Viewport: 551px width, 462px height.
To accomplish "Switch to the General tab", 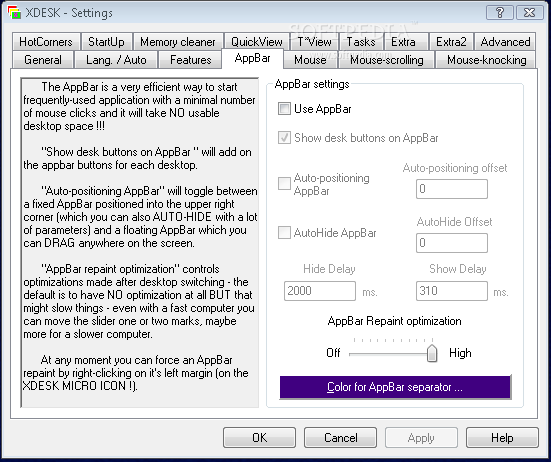I will (43, 60).
